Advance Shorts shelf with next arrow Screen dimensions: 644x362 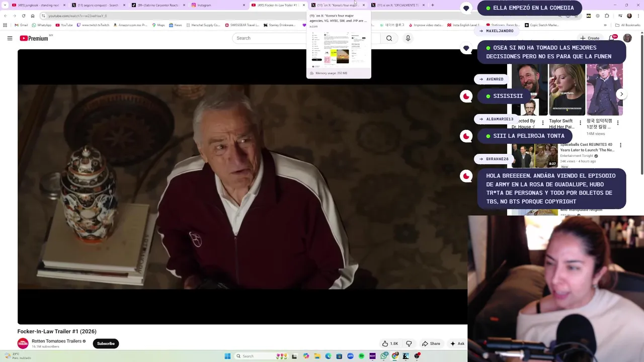(x=621, y=94)
